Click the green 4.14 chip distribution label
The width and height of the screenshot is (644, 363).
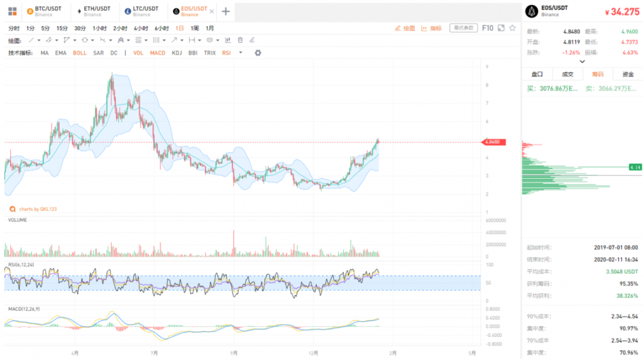pos(635,167)
